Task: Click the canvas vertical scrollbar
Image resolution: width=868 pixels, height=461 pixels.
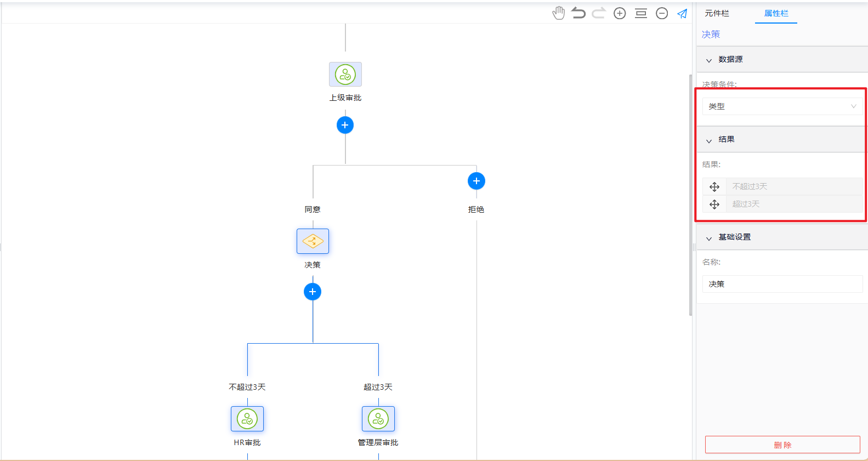Action: click(691, 195)
